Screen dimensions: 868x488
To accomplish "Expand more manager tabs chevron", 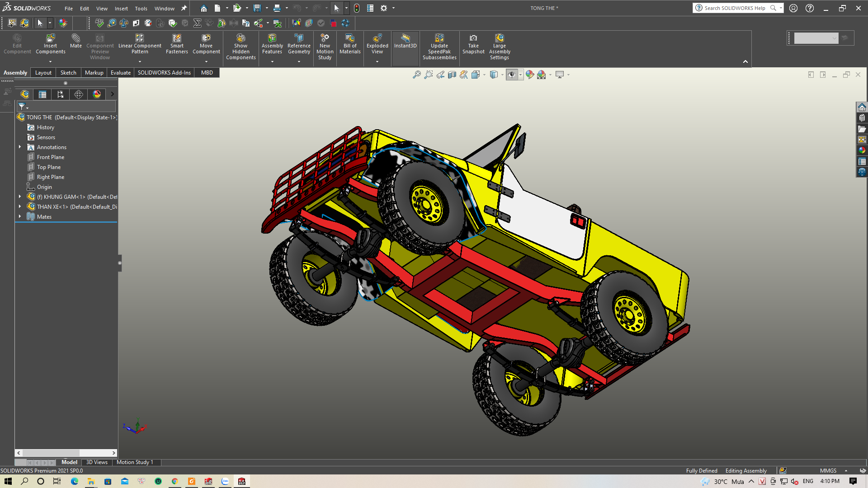I will (x=112, y=94).
